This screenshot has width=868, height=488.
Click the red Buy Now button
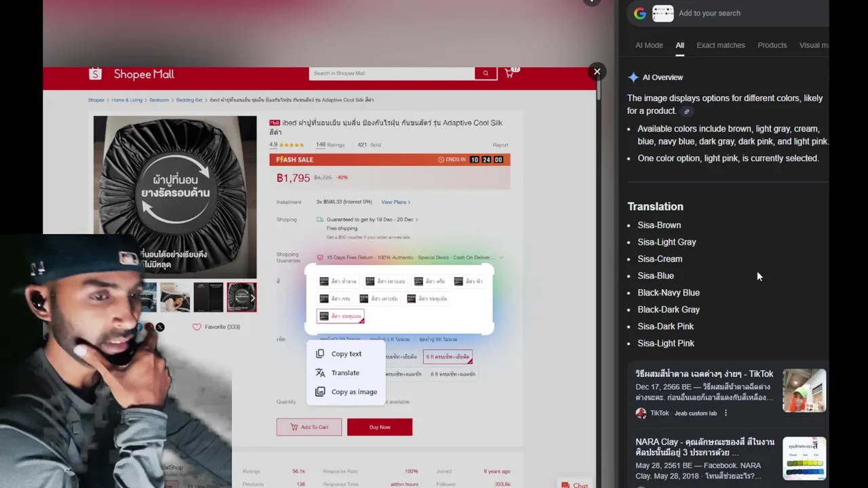click(380, 427)
